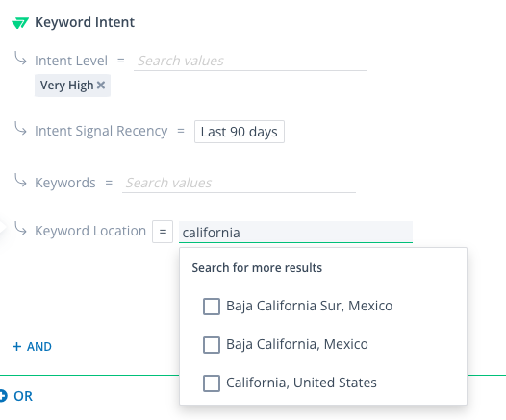Viewport: 506px width, 420px height.
Task: Click arrow icon beside Keywords row
Action: pyautogui.click(x=20, y=180)
